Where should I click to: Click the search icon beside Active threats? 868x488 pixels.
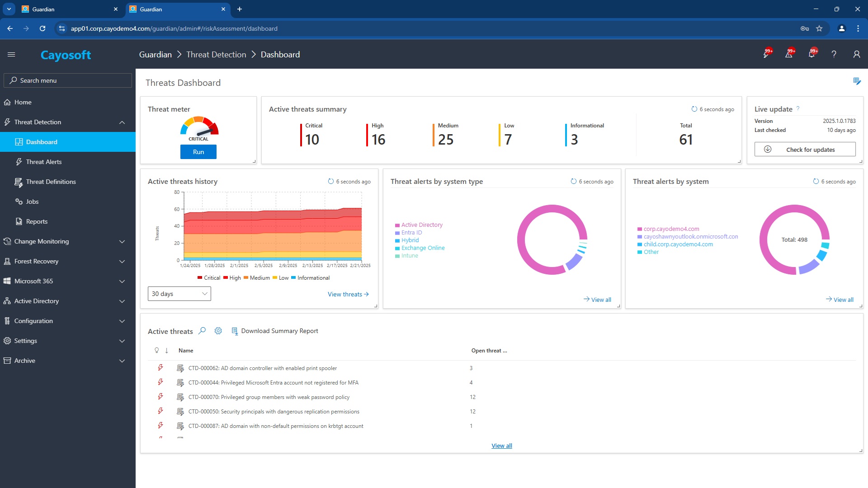click(202, 331)
